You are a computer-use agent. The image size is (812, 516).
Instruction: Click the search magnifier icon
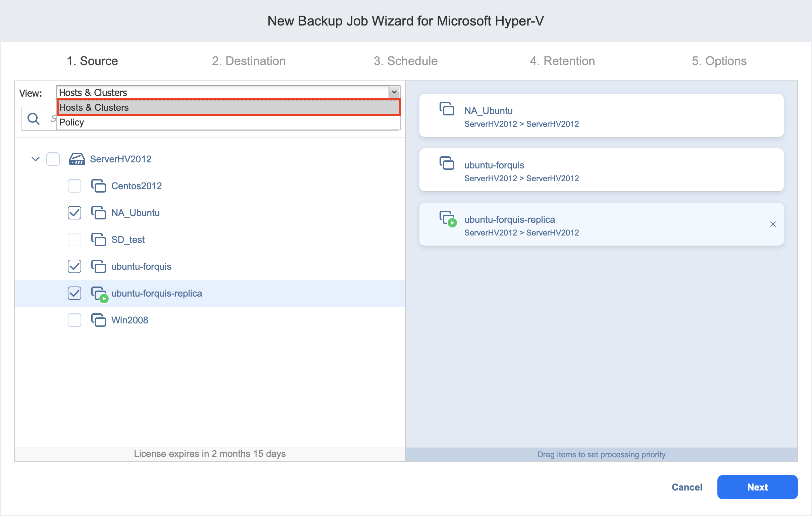click(x=33, y=118)
